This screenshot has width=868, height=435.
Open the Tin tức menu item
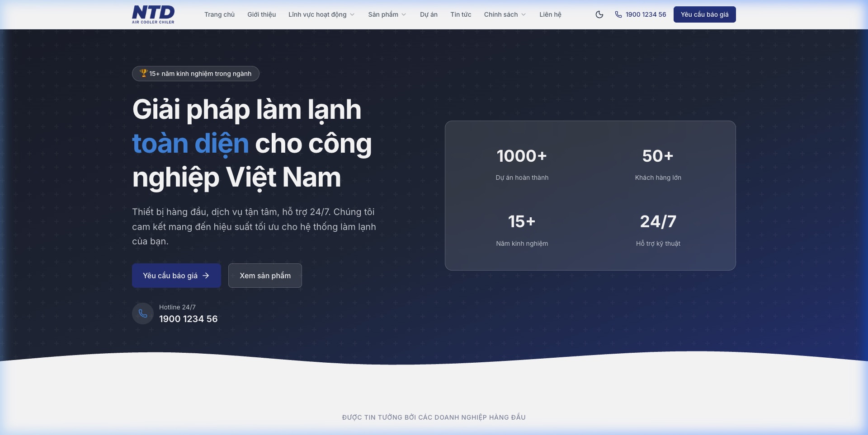coord(461,14)
